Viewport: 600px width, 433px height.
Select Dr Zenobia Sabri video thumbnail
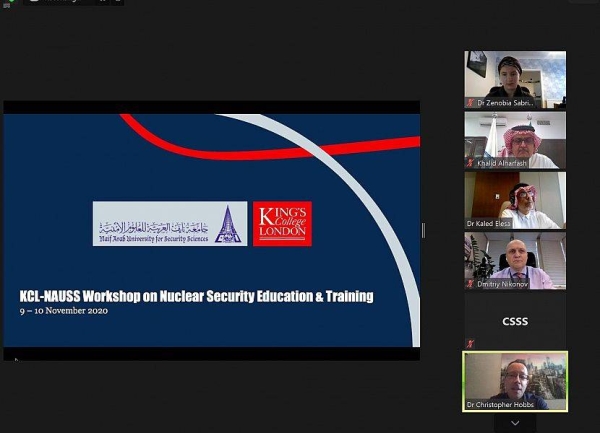[x=515, y=80]
